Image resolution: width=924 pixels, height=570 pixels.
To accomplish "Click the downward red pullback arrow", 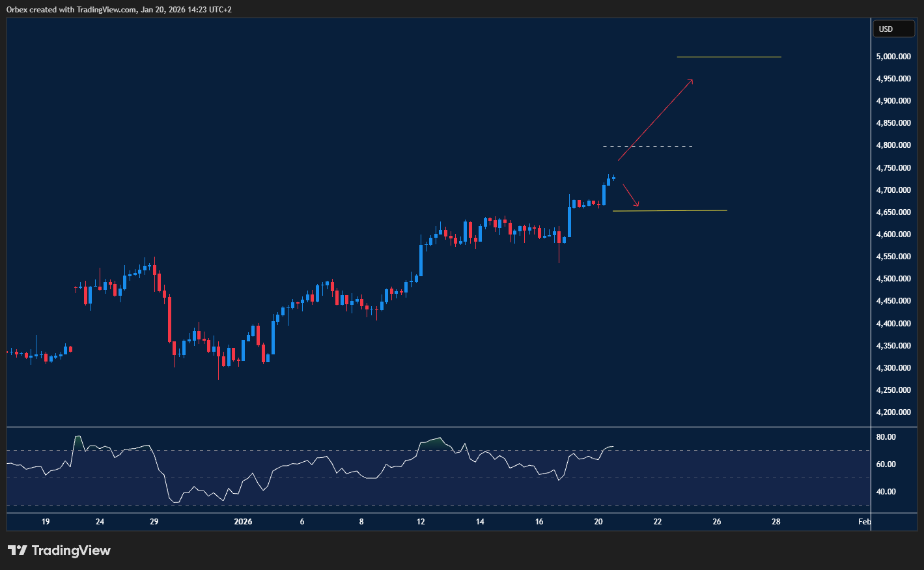I will (631, 195).
